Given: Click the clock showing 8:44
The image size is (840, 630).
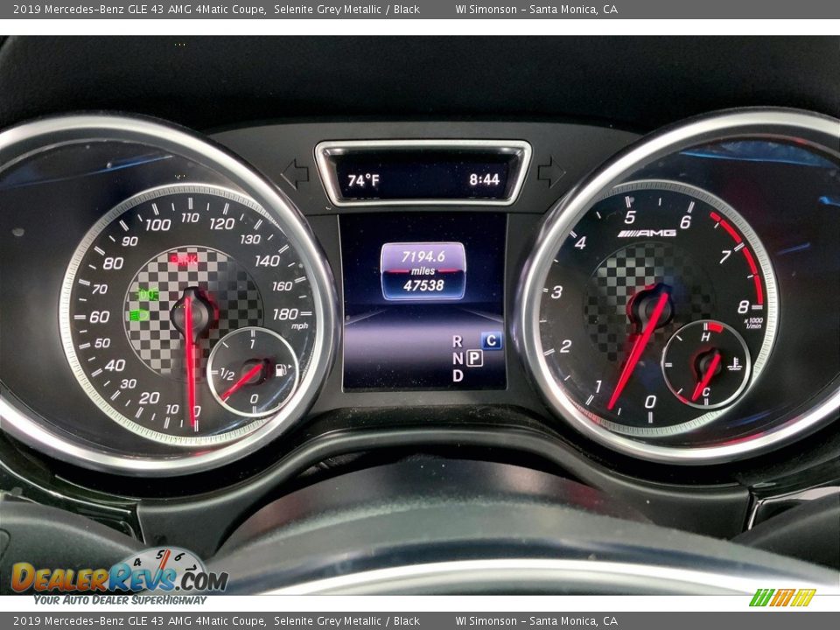Looking at the screenshot, I should pyautogui.click(x=484, y=179).
